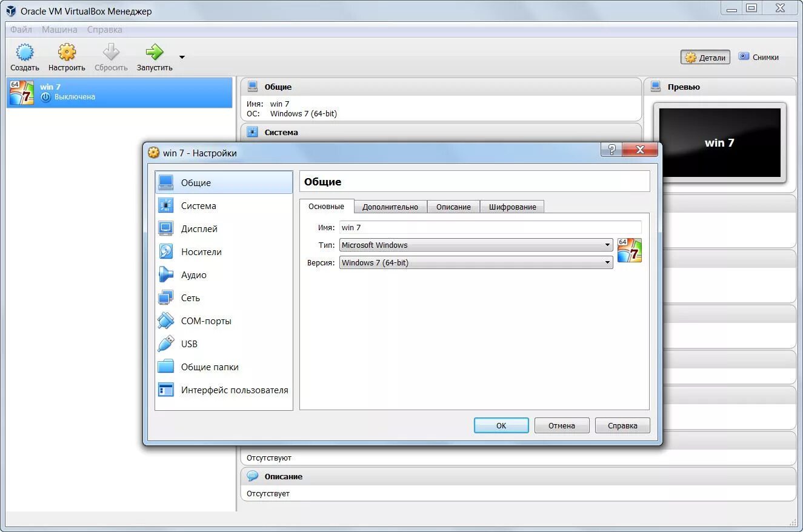The image size is (803, 532).
Task: Open Общие папки folder icon
Action: click(x=165, y=367)
